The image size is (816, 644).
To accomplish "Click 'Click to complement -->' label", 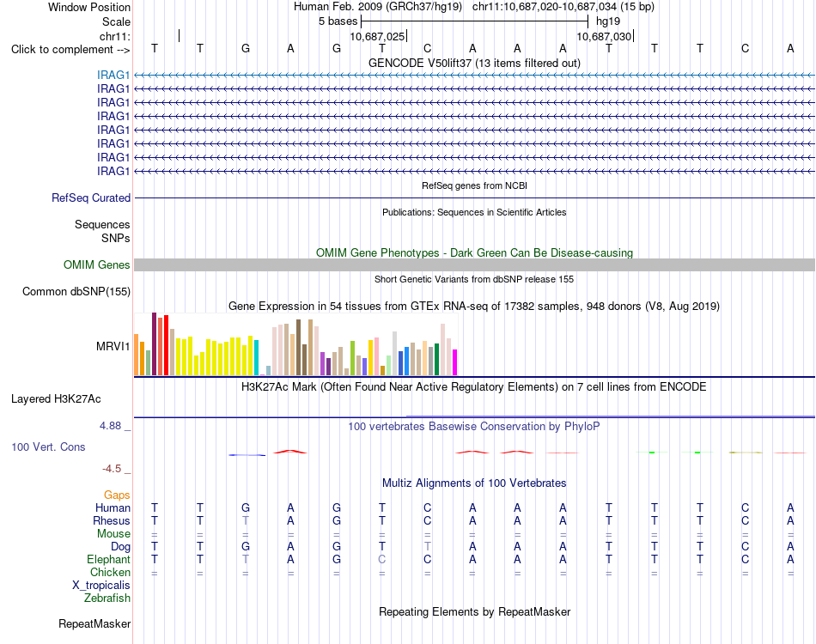I will 70,50.
